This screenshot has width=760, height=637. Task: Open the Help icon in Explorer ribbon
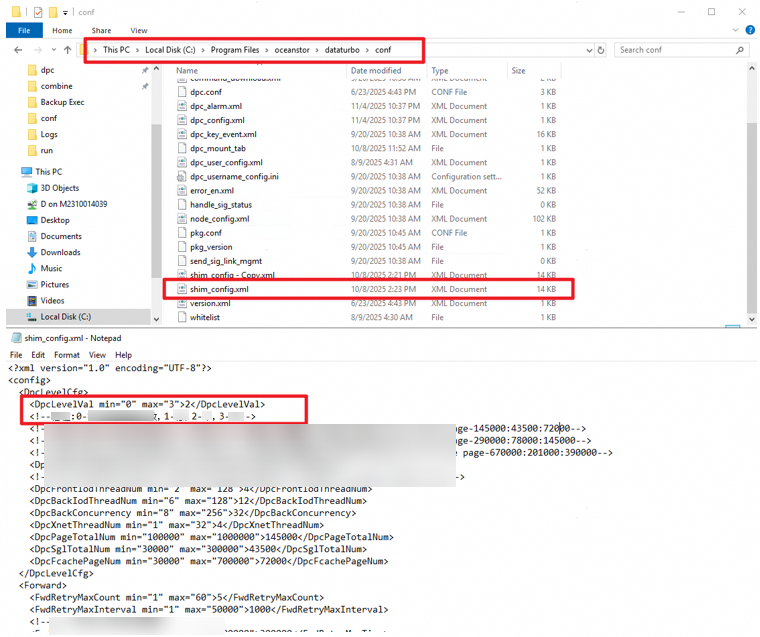[x=750, y=31]
